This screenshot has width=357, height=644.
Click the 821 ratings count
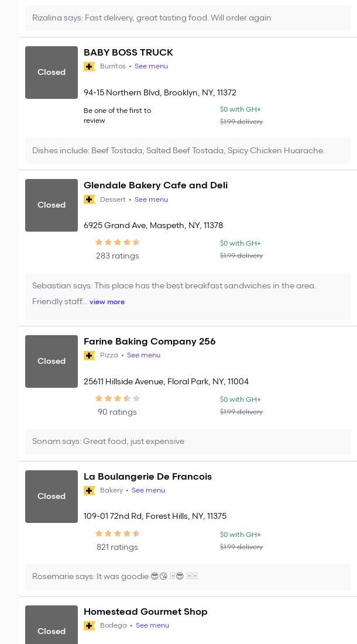[x=117, y=547]
